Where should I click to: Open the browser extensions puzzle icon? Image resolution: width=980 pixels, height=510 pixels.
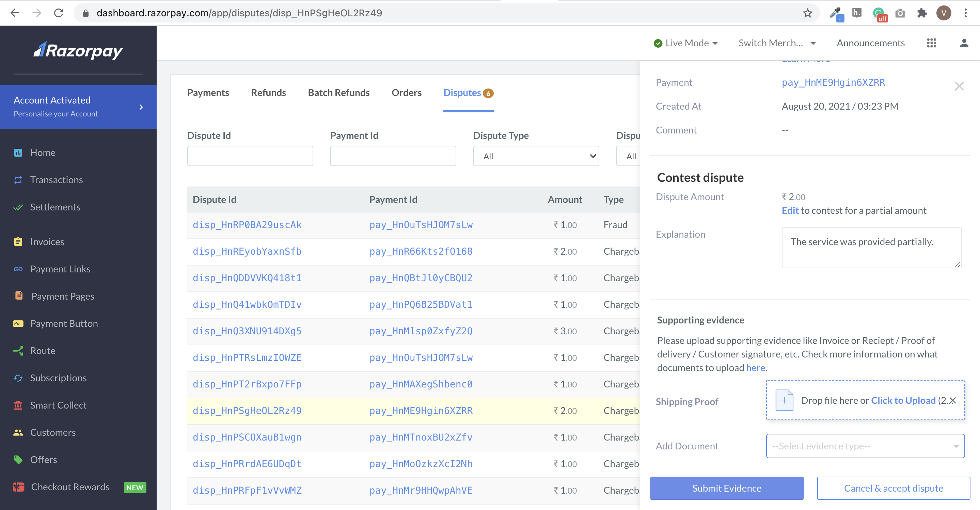922,13
